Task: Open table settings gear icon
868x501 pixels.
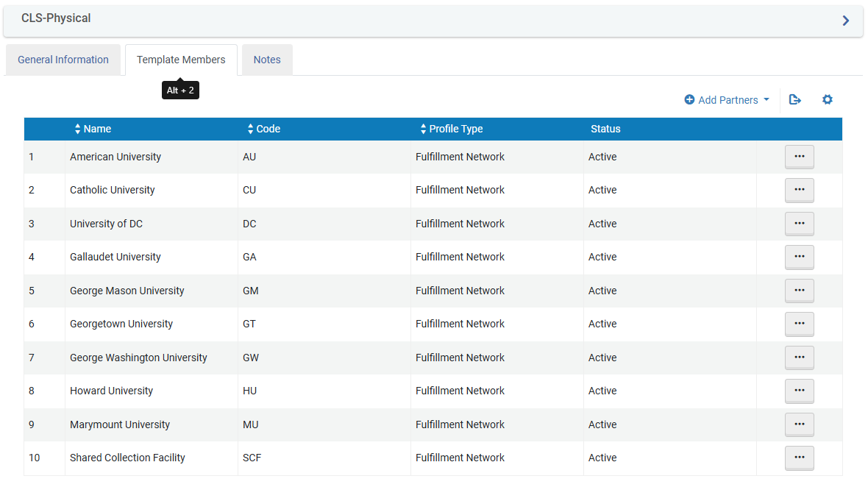Action: point(827,99)
